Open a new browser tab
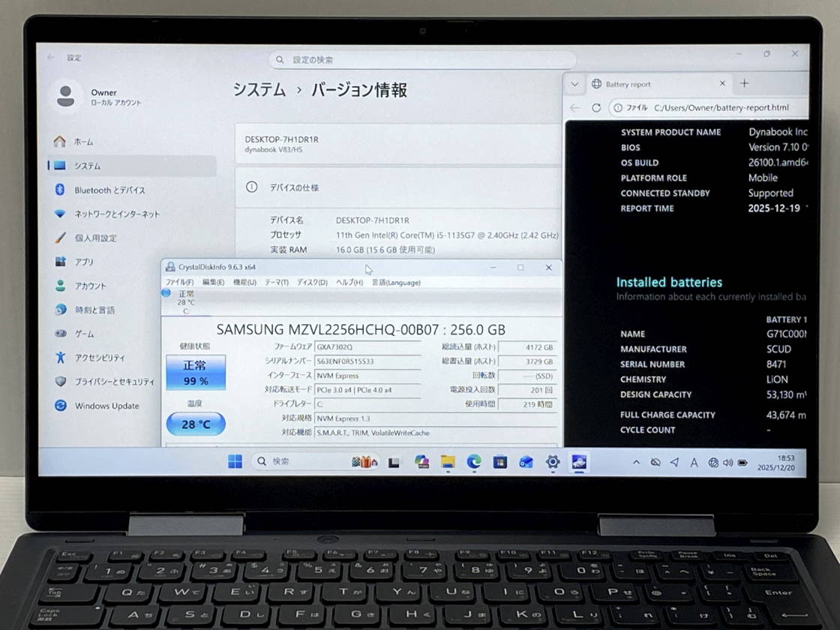 point(744,84)
